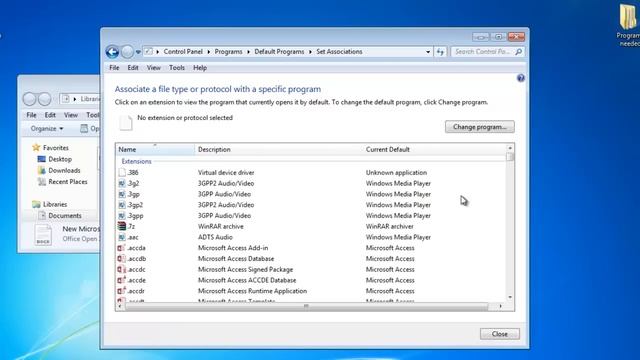Open the Help menu in Set Associations
Image resolution: width=640 pixels, height=360 pixels.
click(x=200, y=68)
